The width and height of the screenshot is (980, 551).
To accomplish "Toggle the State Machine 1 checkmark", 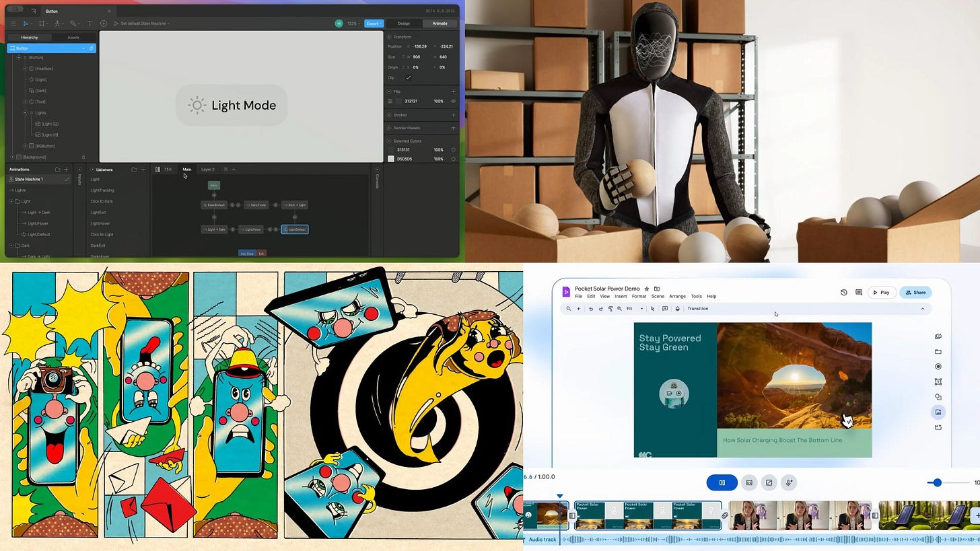I will tap(66, 180).
